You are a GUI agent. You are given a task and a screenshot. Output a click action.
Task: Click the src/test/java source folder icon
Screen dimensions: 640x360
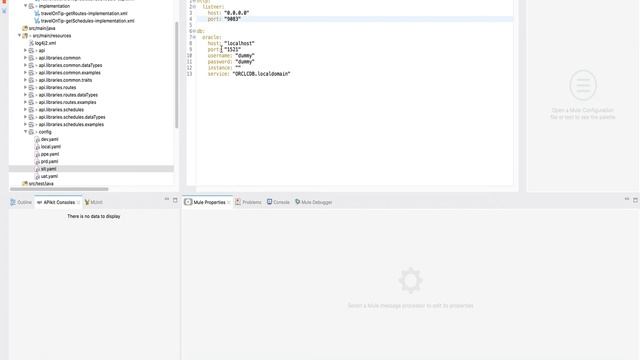point(25,184)
